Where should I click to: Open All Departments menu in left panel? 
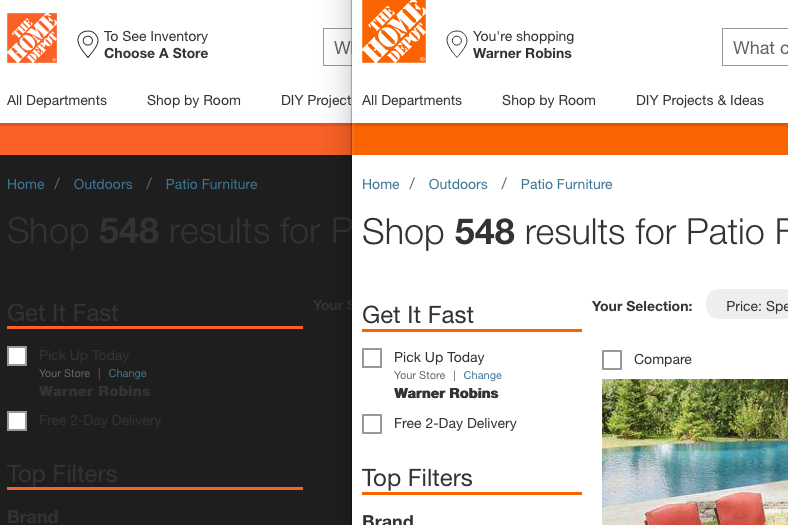pyautogui.click(x=57, y=100)
